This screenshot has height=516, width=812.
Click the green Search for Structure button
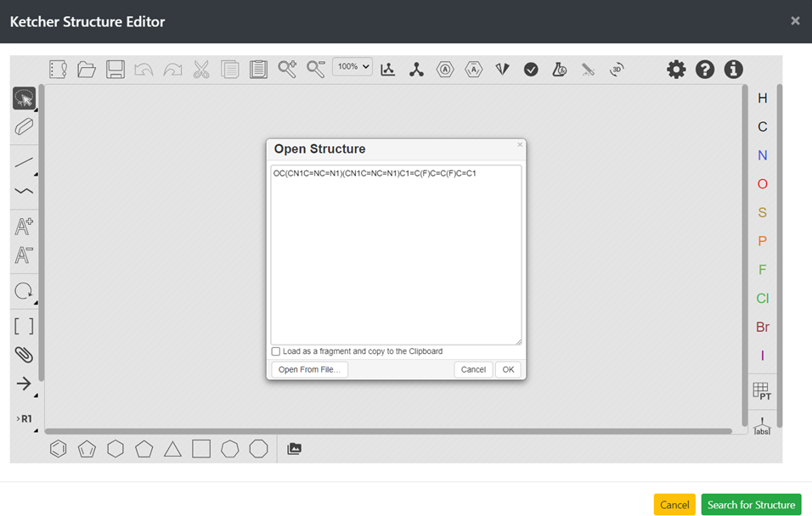751,505
